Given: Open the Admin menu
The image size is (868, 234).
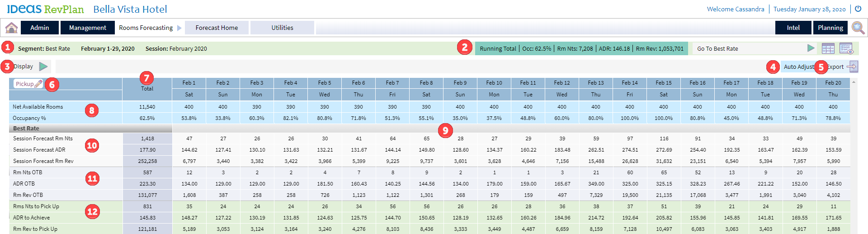Looking at the screenshot, I should click(40, 28).
